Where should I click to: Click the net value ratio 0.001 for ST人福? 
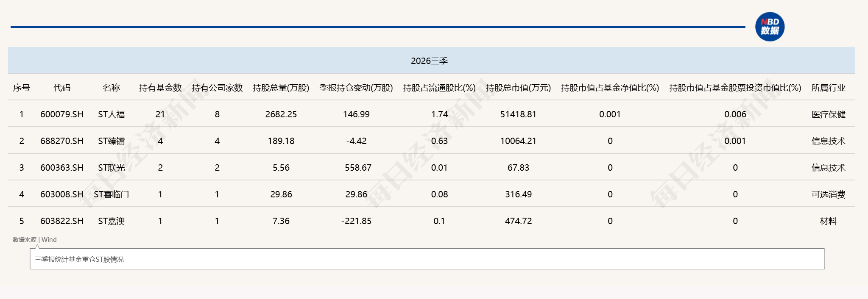(x=610, y=114)
